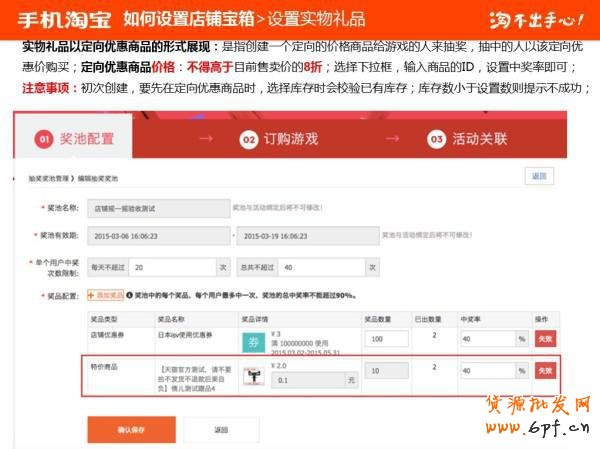600x449 pixels.
Task: Click the top-right 返回 button
Action: 539,175
